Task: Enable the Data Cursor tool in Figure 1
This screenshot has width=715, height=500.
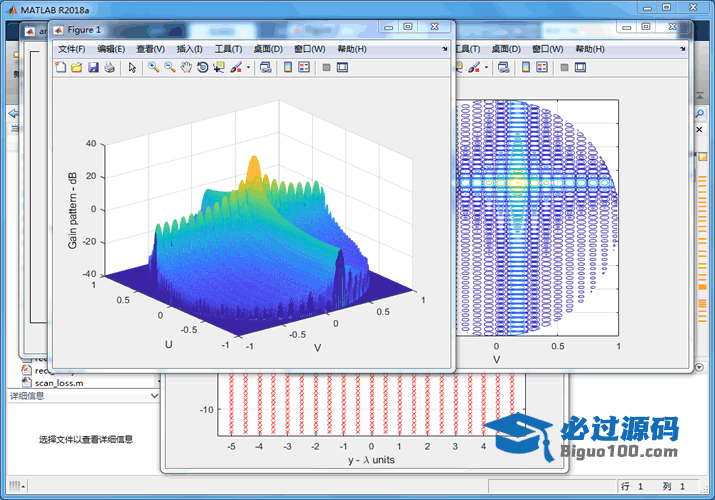Action: point(219,67)
